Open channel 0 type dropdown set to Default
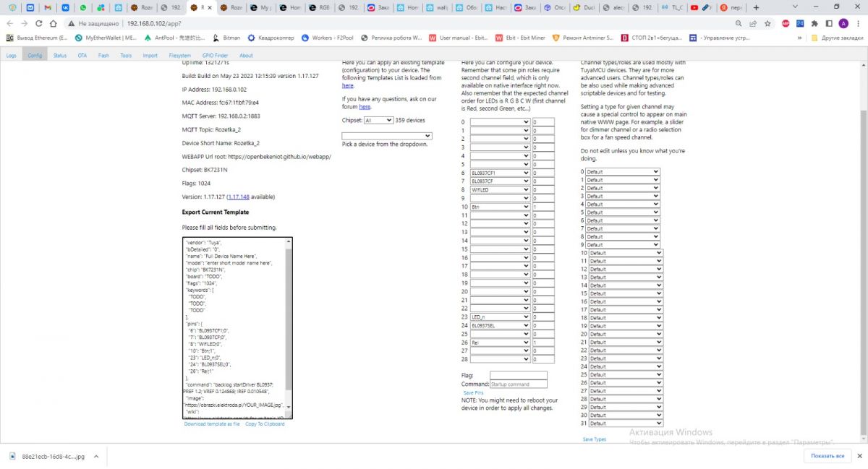 (623, 172)
